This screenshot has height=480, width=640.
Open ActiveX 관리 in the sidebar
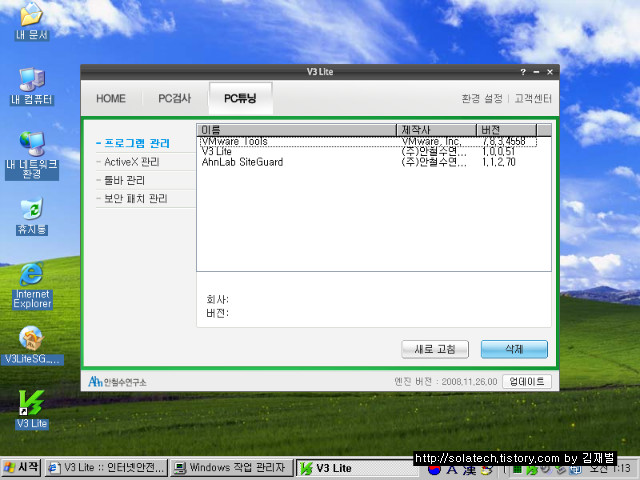coord(131,162)
